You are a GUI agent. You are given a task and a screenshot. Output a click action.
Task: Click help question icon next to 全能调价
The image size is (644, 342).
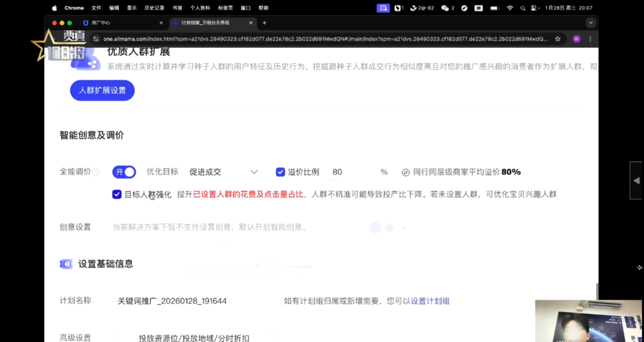pyautogui.click(x=96, y=172)
